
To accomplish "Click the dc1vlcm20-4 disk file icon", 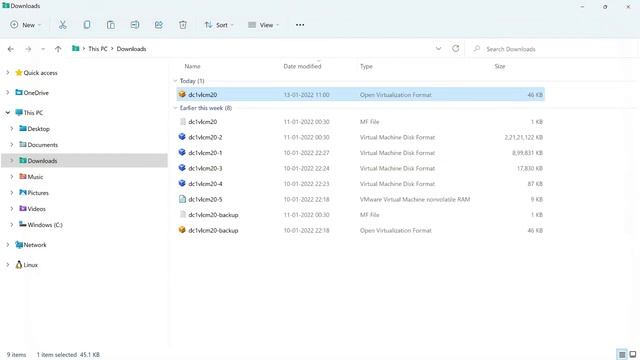I will 182,183.
